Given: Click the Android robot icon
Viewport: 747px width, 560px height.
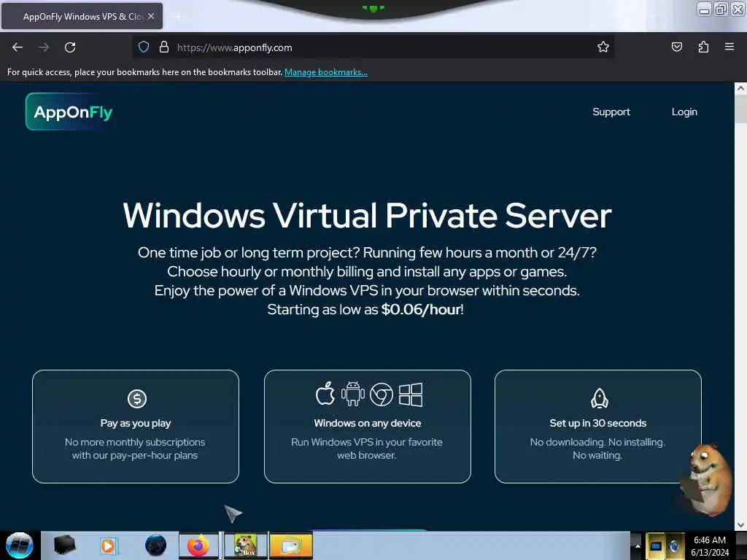Looking at the screenshot, I should [352, 394].
